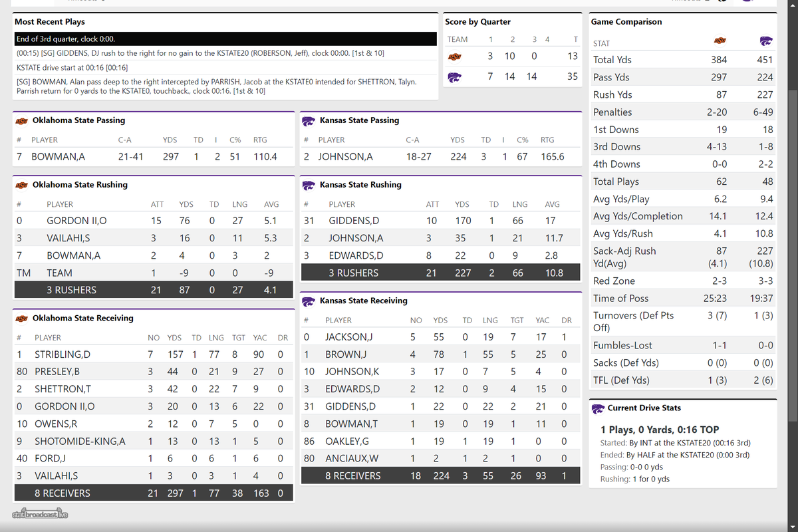
Task: Click the 'Avg Yds/Play' row in Game Comparison
Action: (684, 199)
